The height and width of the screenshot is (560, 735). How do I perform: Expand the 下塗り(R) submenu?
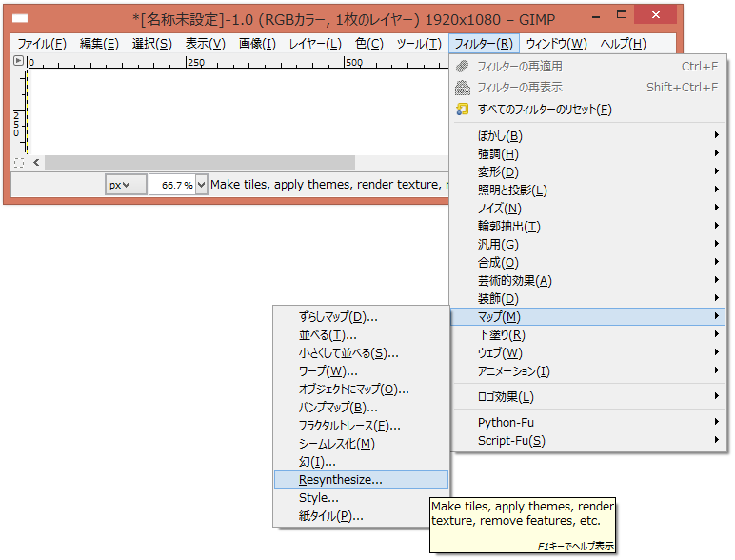click(587, 335)
